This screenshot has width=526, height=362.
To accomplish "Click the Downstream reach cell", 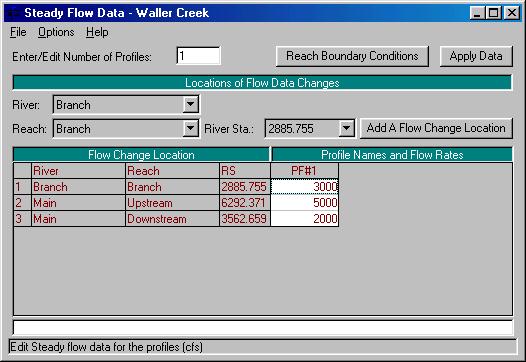I will coord(172,219).
